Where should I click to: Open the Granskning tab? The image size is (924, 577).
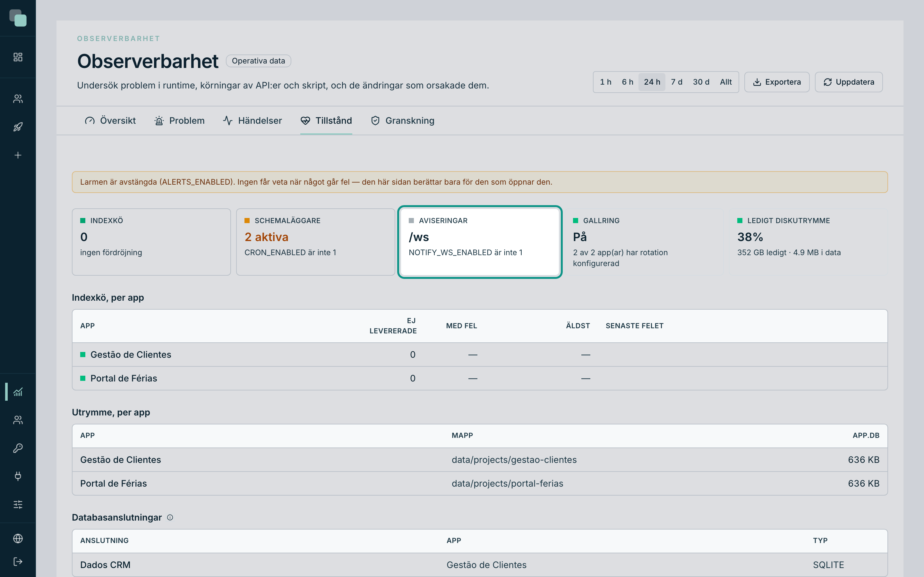click(402, 121)
